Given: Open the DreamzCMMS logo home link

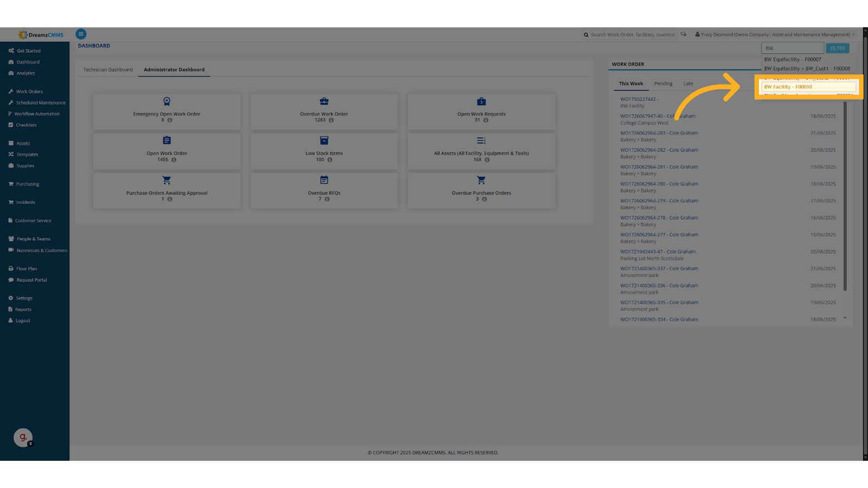Looking at the screenshot, I should coord(41,35).
